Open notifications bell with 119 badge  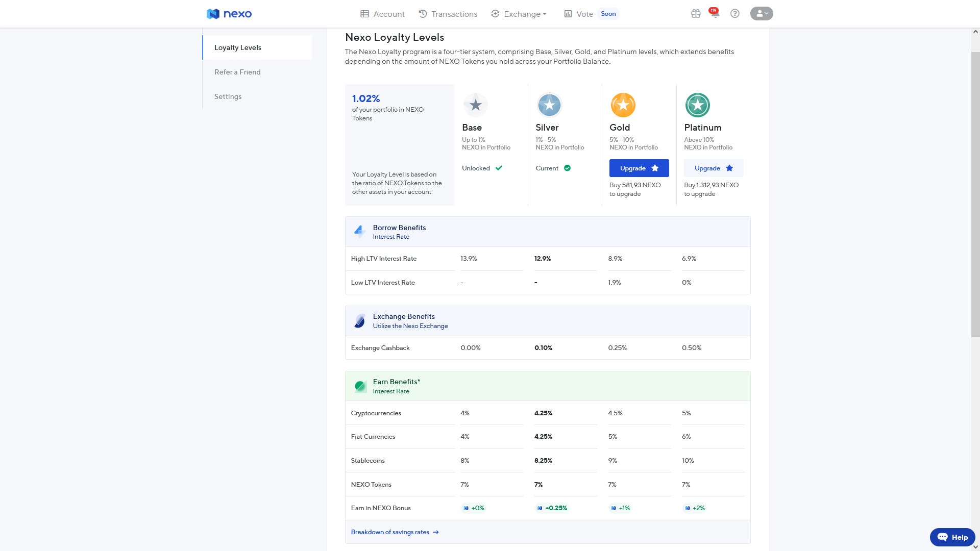tap(715, 13)
